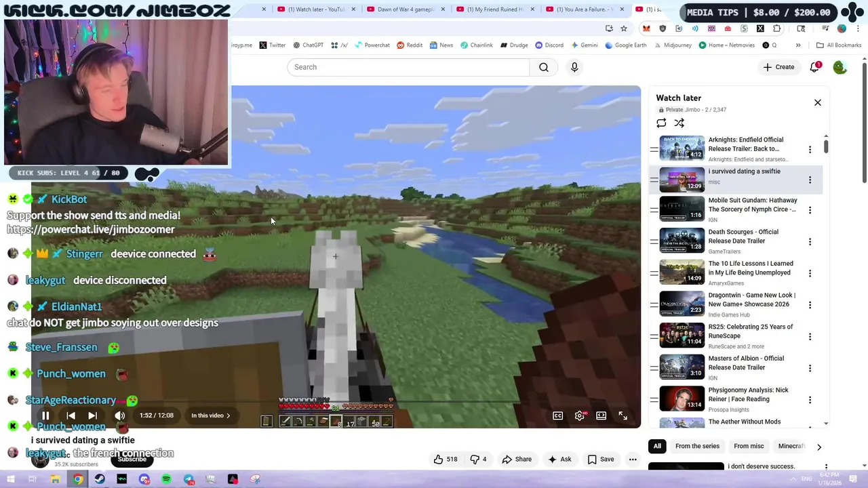Open options for i survived dating a swiftie item
This screenshot has width=868, height=488.
click(x=810, y=180)
